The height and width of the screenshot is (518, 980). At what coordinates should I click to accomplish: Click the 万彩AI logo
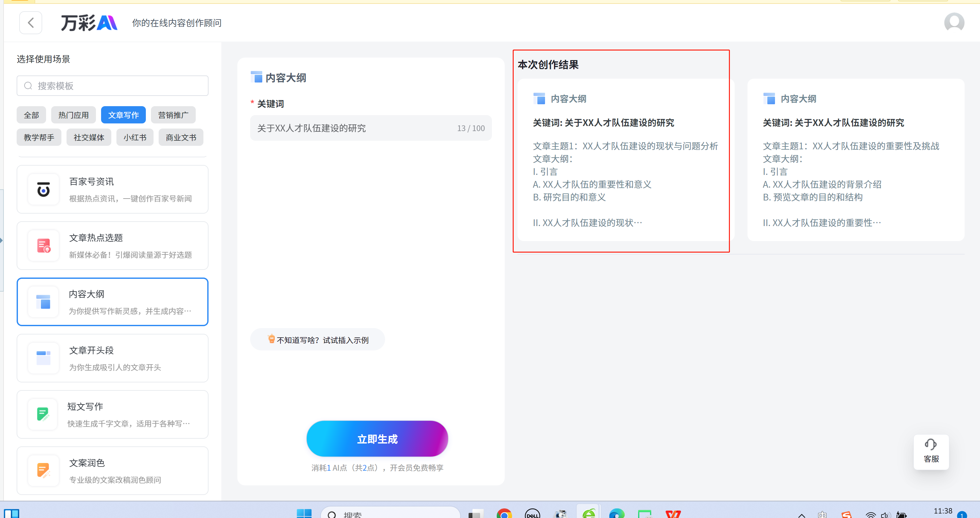pos(89,23)
